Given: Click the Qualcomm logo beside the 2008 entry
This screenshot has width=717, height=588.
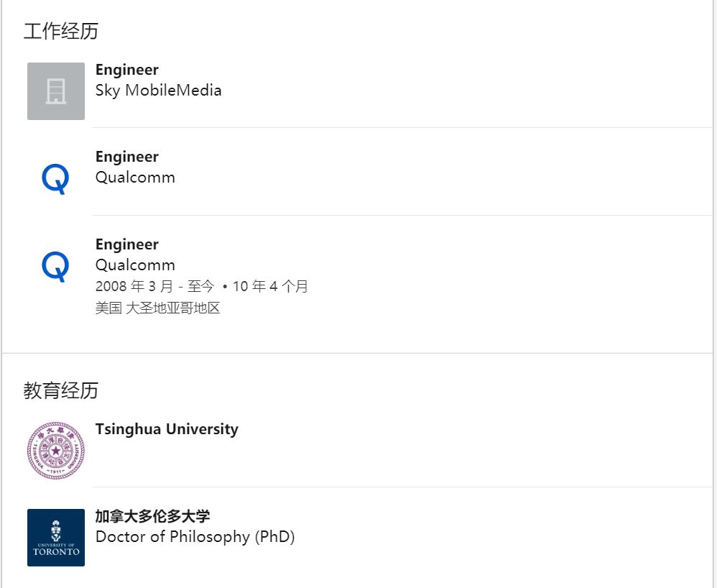Looking at the screenshot, I should pos(55,266).
